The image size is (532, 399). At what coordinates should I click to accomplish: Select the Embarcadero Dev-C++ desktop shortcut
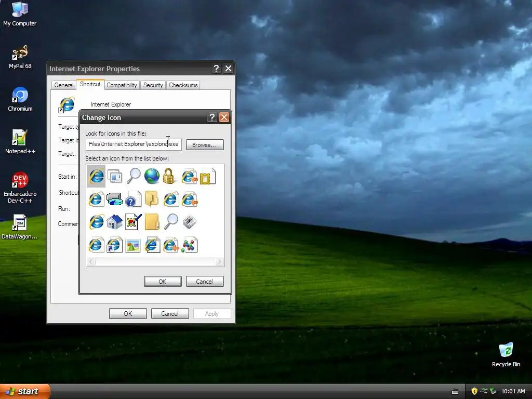(20, 188)
